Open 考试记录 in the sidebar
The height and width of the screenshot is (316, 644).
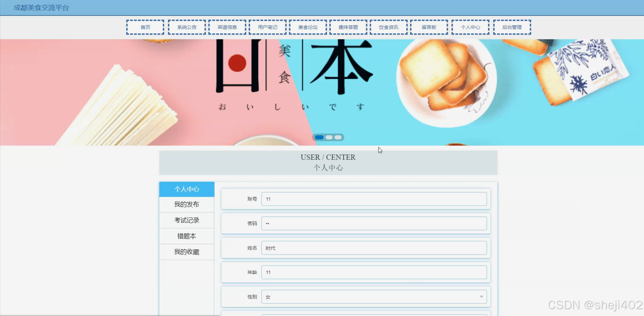pyautogui.click(x=187, y=220)
